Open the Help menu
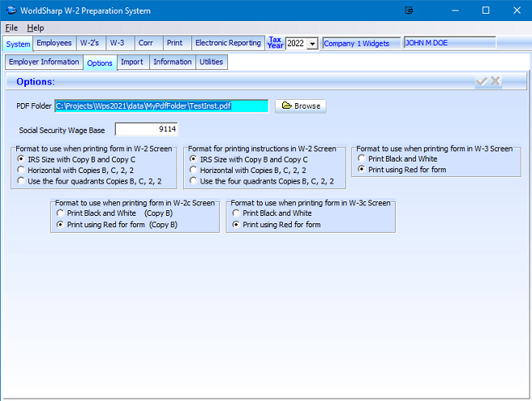Screen dimensions: 532x401 coord(36,28)
